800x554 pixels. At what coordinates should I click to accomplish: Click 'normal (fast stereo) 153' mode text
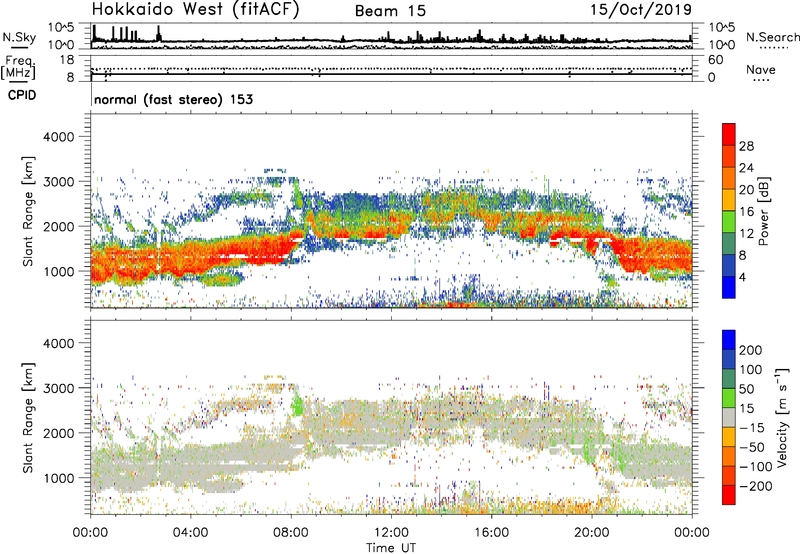(x=173, y=99)
